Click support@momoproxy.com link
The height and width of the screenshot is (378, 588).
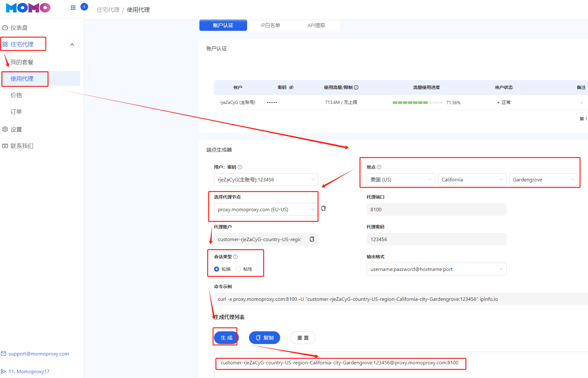(x=38, y=354)
